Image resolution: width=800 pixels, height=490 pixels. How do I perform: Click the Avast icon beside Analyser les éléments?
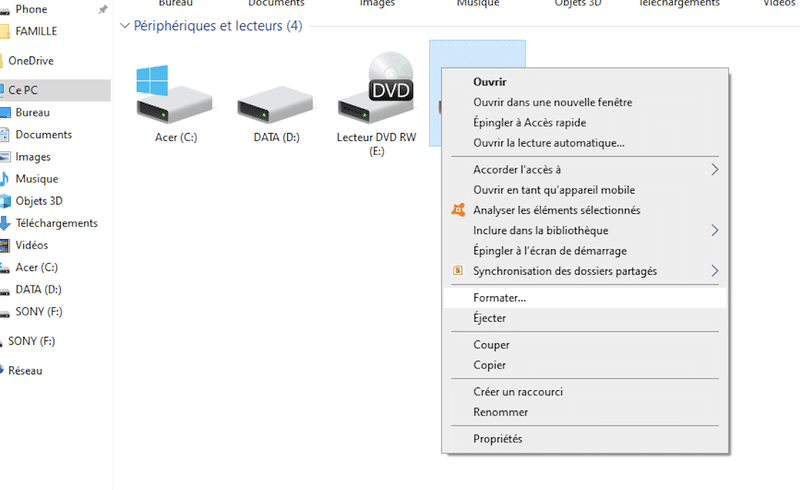point(458,210)
